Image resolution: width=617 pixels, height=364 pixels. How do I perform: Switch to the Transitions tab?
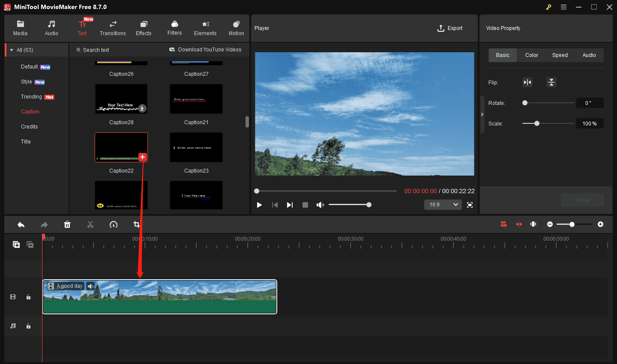[113, 28]
